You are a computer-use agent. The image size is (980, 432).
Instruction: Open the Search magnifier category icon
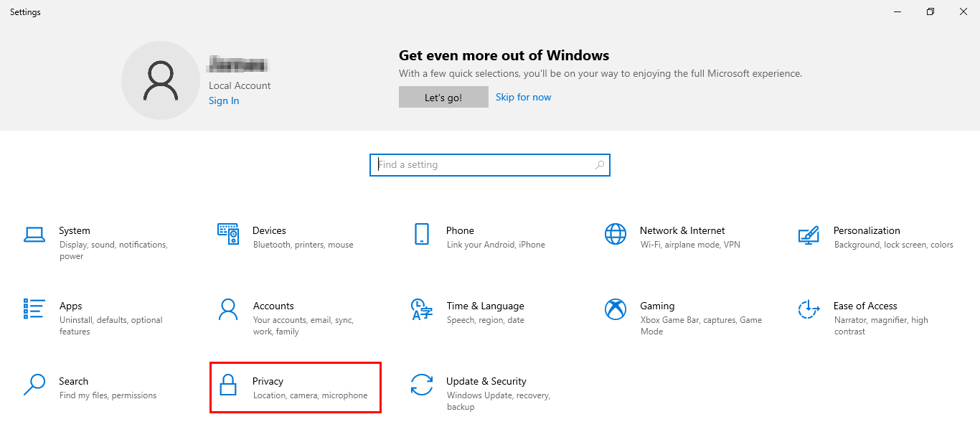[34, 385]
